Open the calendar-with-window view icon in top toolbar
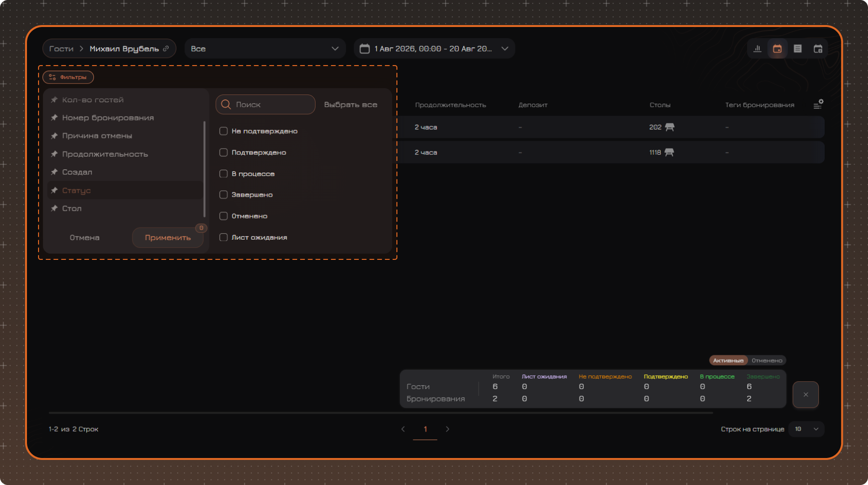The height and width of the screenshot is (485, 868). click(818, 49)
